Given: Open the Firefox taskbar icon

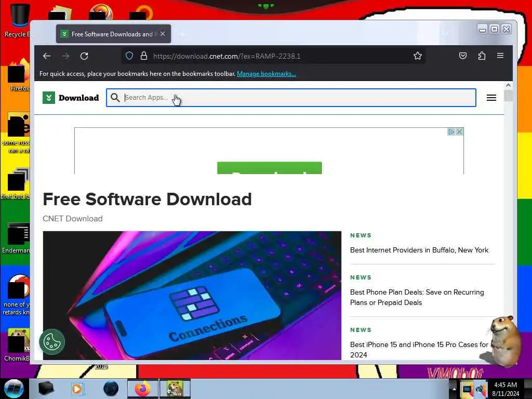Looking at the screenshot, I should [143, 389].
